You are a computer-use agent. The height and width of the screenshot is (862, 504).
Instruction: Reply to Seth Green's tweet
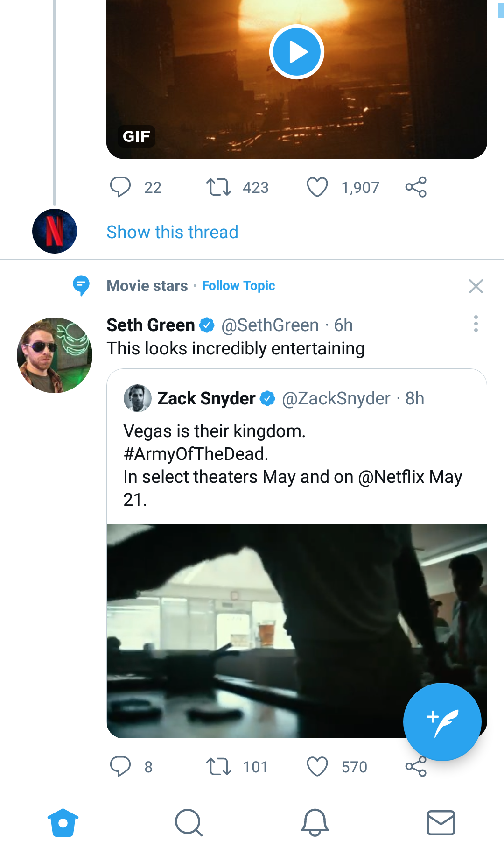(120, 767)
